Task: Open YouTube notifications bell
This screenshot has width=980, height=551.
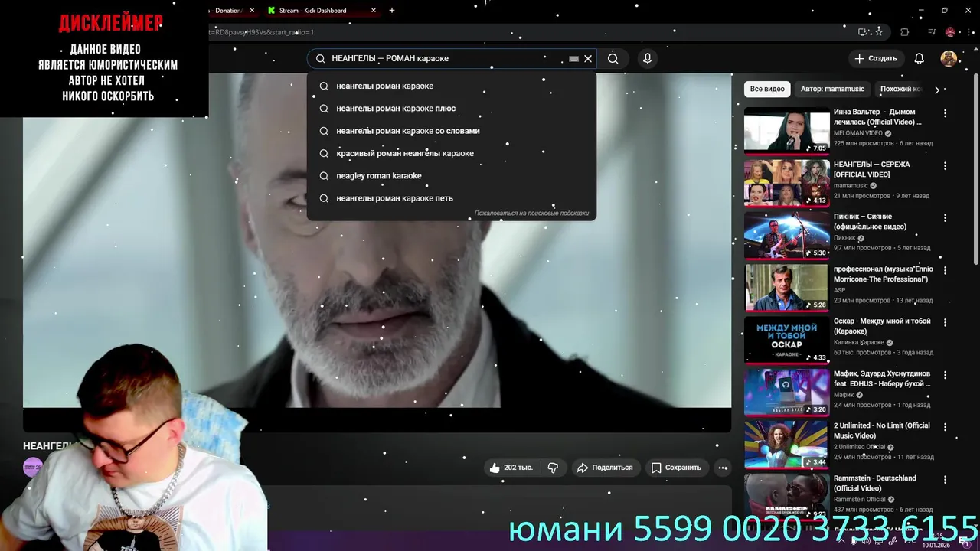Action: pos(919,58)
